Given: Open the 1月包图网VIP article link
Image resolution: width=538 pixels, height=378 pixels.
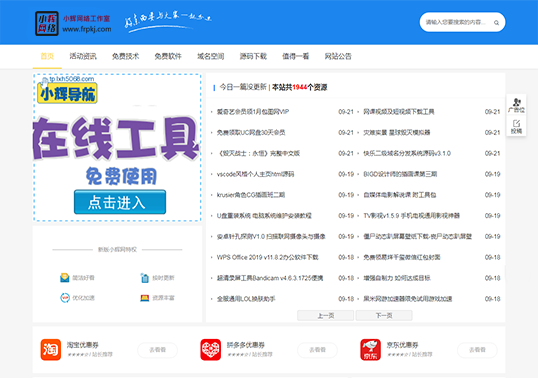Looking at the screenshot, I should pos(253,111).
